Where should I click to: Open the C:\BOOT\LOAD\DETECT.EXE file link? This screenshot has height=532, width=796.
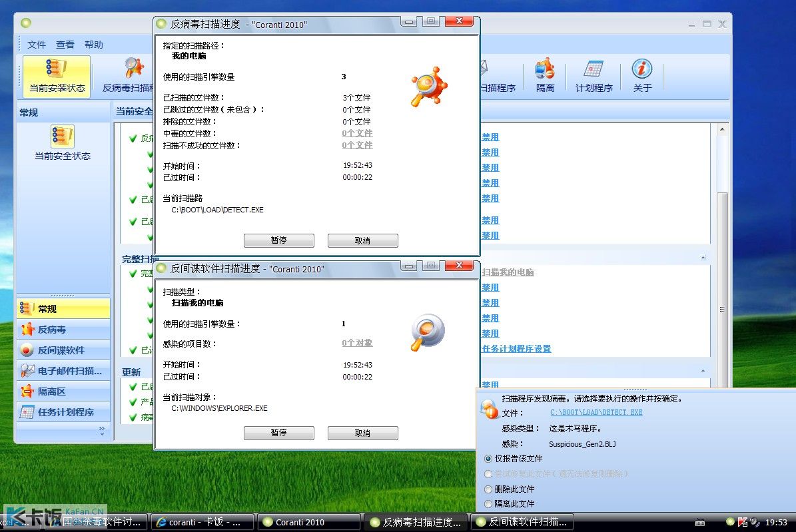click(x=596, y=413)
